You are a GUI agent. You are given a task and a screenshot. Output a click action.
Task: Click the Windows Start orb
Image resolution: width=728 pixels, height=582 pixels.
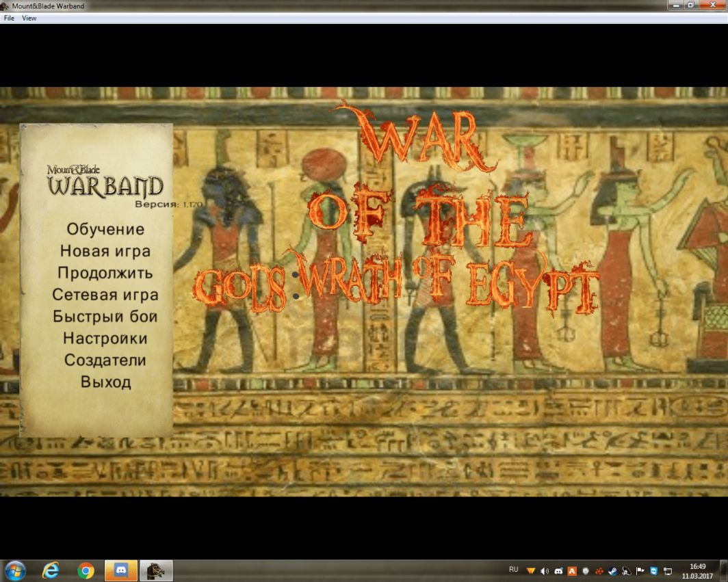coord(14,570)
